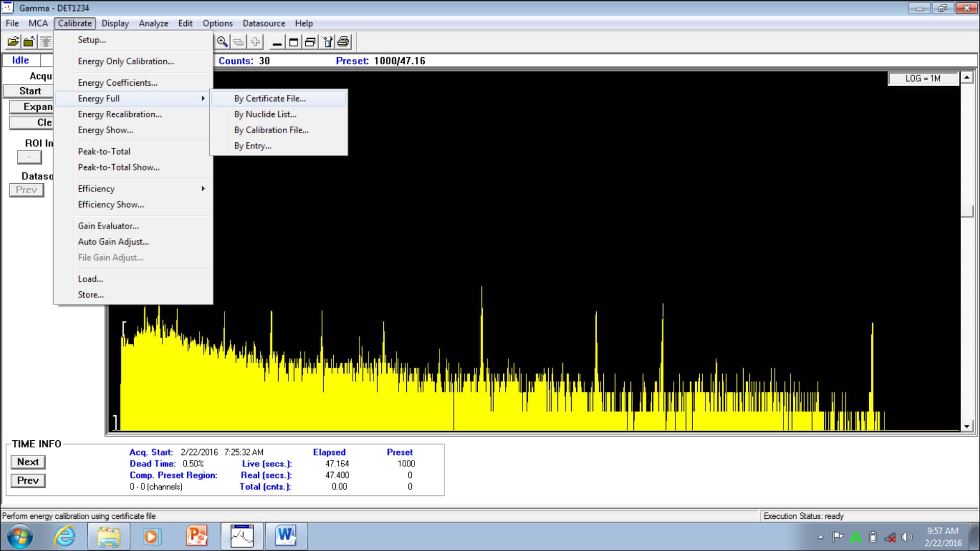
Task: Open a file using the open-folder toolbar icon
Action: [13, 42]
